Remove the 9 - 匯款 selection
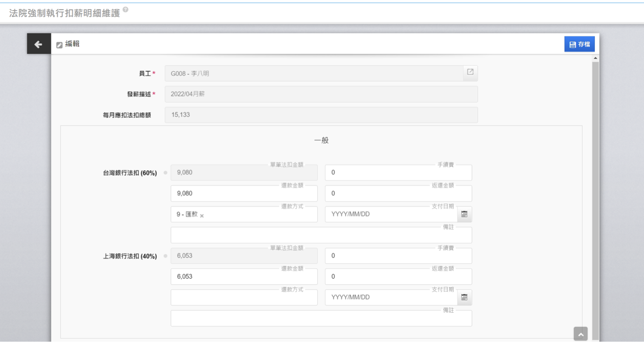644x343 pixels. coord(202,216)
